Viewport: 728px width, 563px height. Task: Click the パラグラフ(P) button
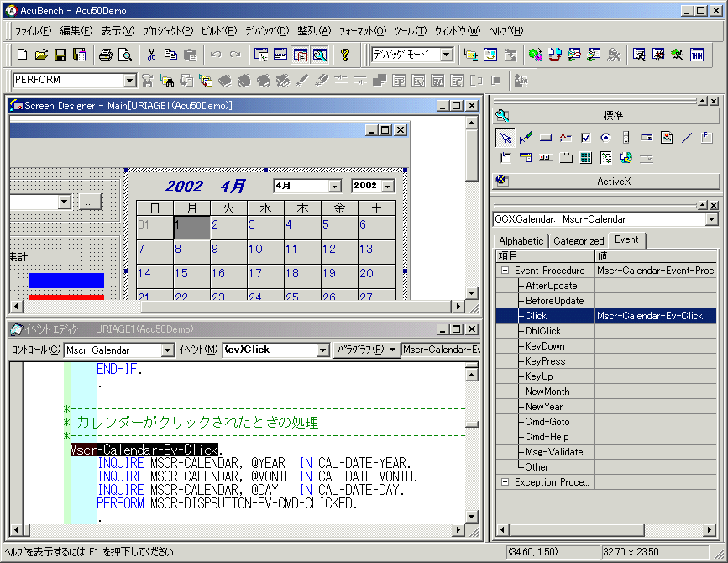(366, 350)
